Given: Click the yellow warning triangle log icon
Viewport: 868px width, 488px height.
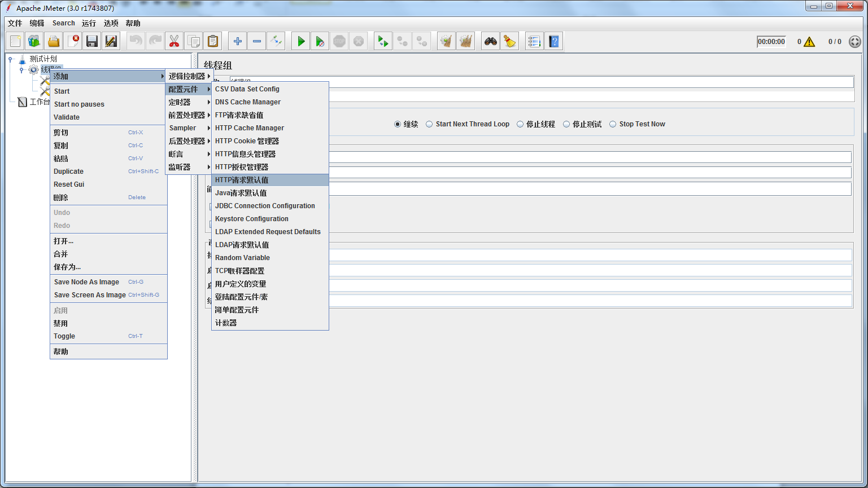Looking at the screenshot, I should 809,42.
